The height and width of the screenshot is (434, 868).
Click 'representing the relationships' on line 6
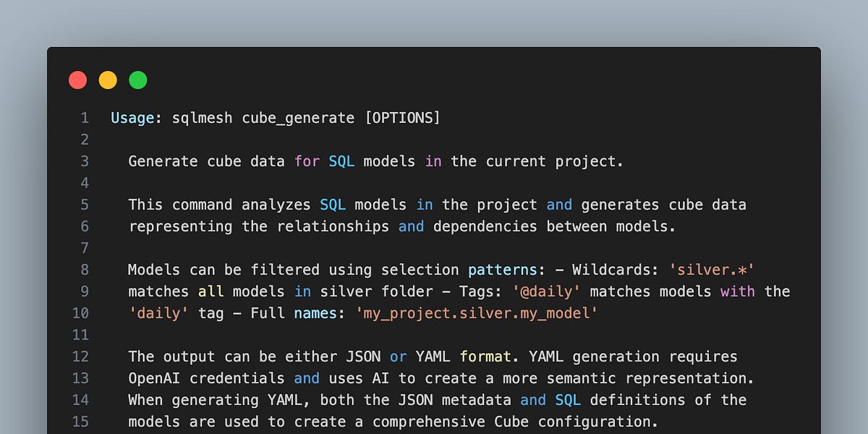tap(259, 226)
